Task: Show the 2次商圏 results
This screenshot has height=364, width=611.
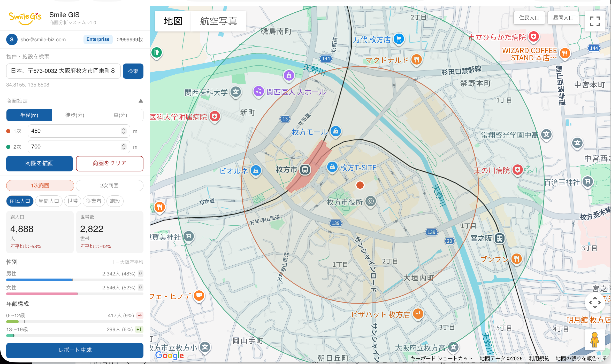Action: (110, 186)
